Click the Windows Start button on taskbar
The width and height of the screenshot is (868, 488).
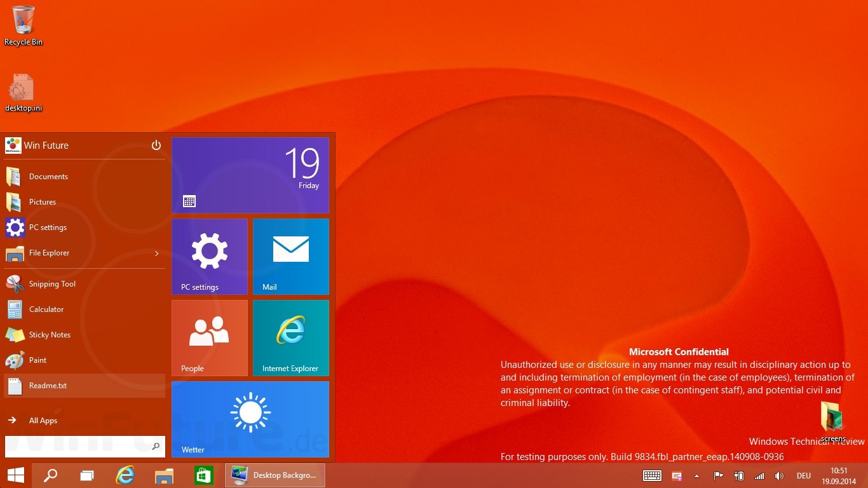tap(16, 475)
